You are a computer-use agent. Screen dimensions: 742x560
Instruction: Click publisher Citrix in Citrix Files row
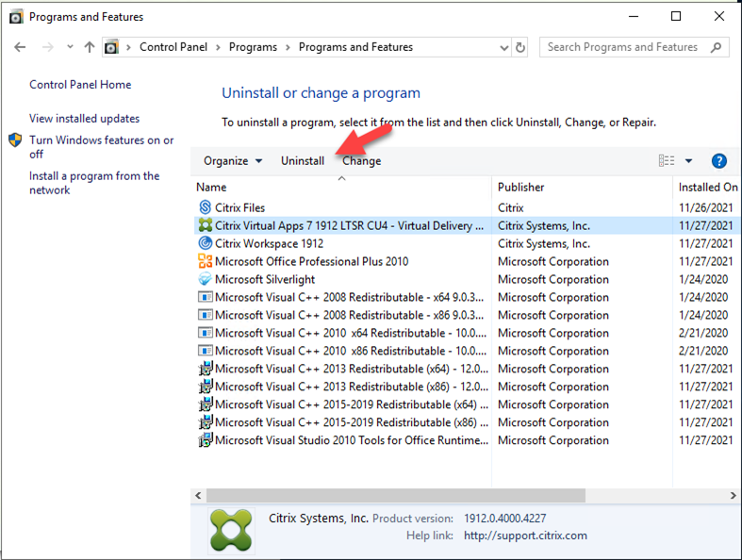511,207
